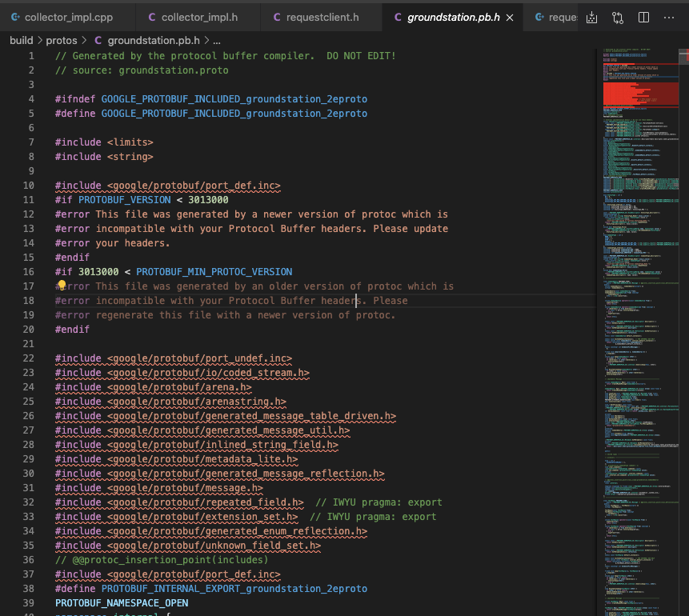
Task: Click the C language icon on the requestclient.h tab
Action: pyautogui.click(x=276, y=16)
